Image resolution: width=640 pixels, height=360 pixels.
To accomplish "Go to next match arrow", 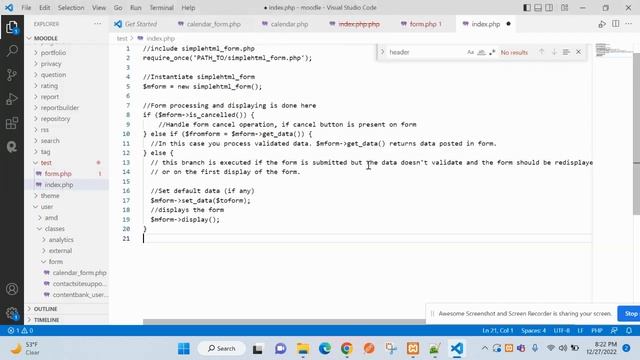I will point(554,52).
